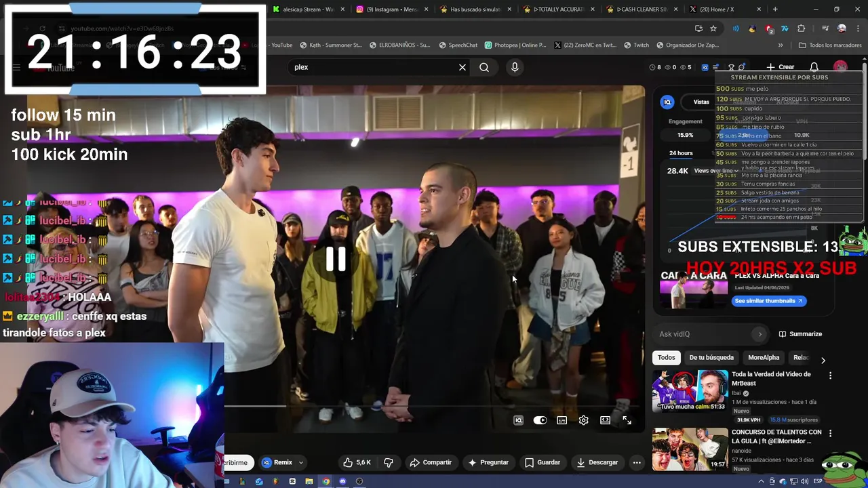Open the Photopea bookmark
The width and height of the screenshot is (868, 488).
tap(515, 45)
